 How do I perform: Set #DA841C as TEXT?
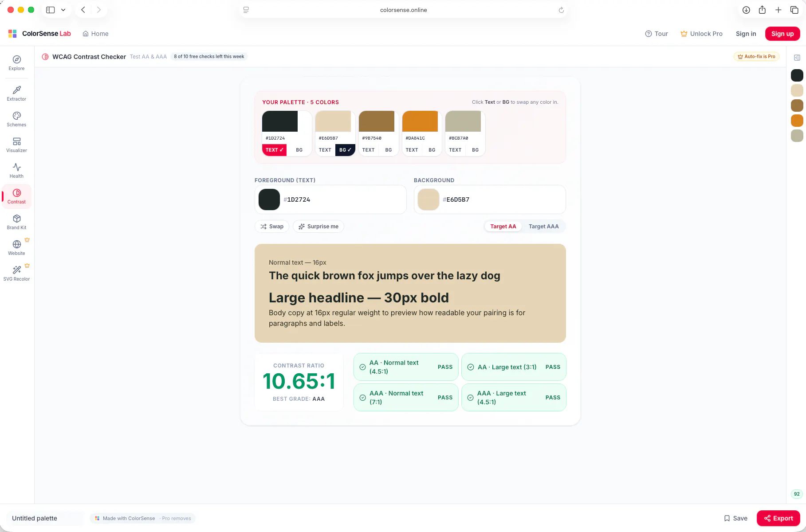(x=412, y=150)
